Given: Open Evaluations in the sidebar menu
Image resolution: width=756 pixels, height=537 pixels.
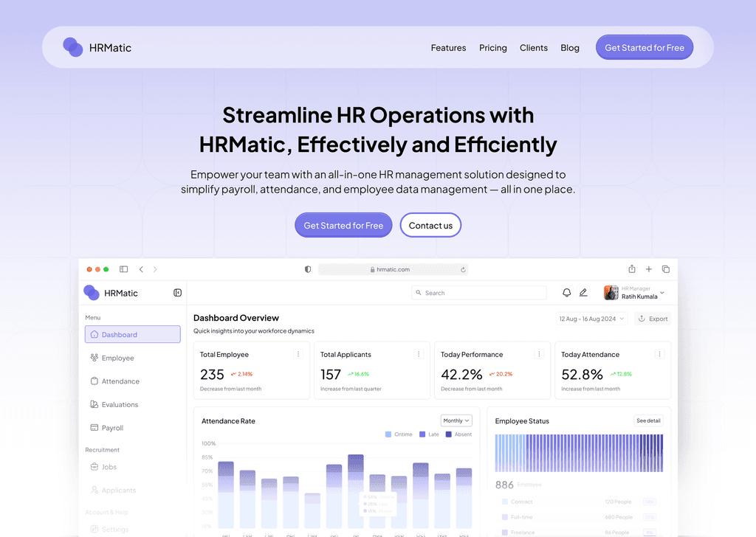Looking at the screenshot, I should [x=120, y=404].
